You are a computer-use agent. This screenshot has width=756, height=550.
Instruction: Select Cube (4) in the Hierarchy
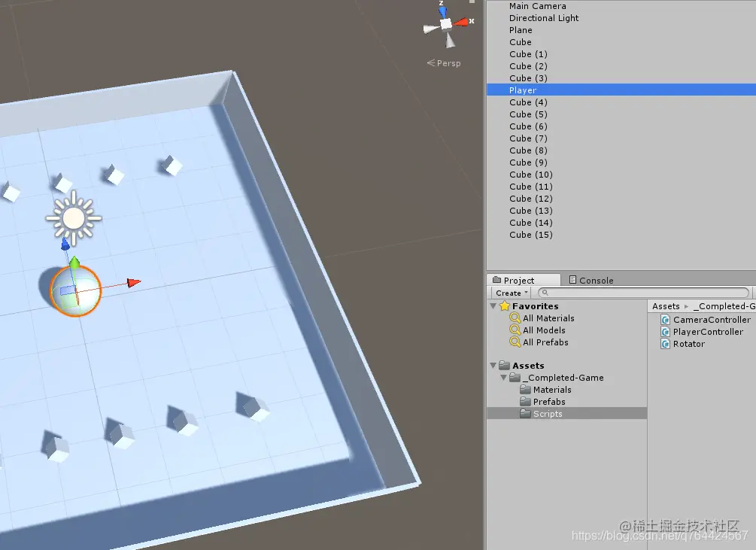point(621,102)
